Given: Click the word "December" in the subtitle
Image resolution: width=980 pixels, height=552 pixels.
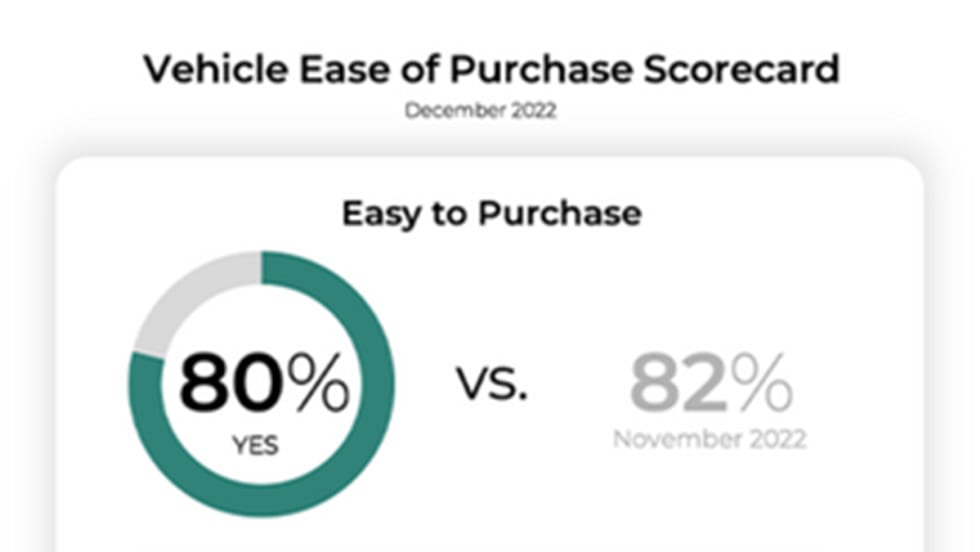Looking at the screenshot, I should (x=456, y=111).
